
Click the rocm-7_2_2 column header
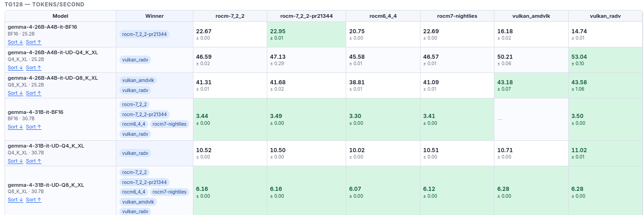click(x=230, y=16)
